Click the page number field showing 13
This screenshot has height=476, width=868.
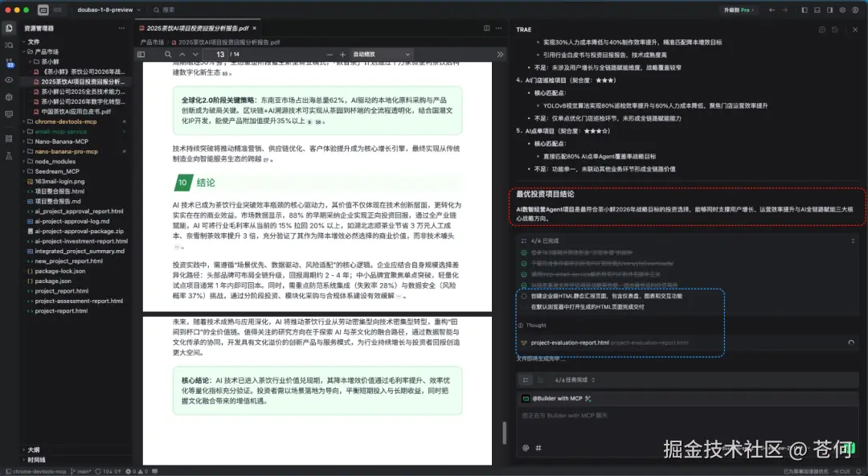pos(219,54)
